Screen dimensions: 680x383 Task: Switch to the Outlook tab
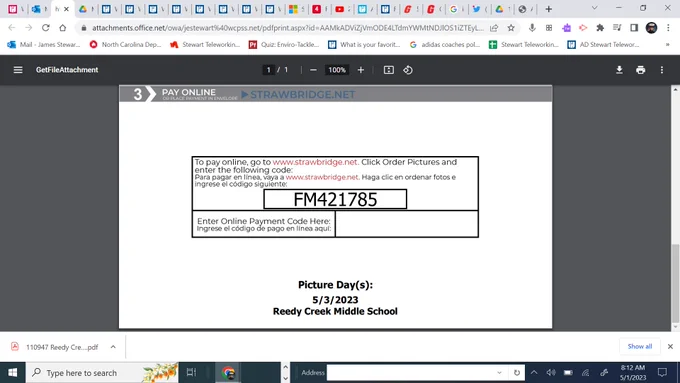point(36,9)
